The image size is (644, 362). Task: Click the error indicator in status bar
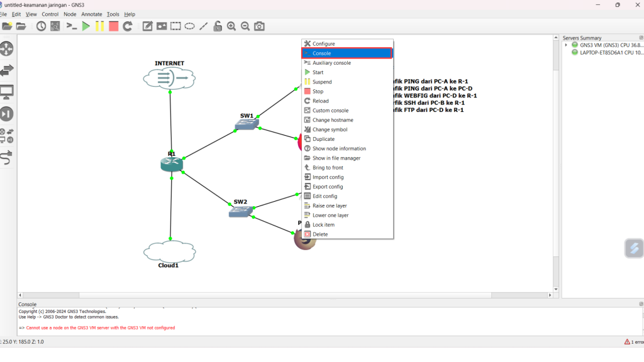pyautogui.click(x=631, y=342)
